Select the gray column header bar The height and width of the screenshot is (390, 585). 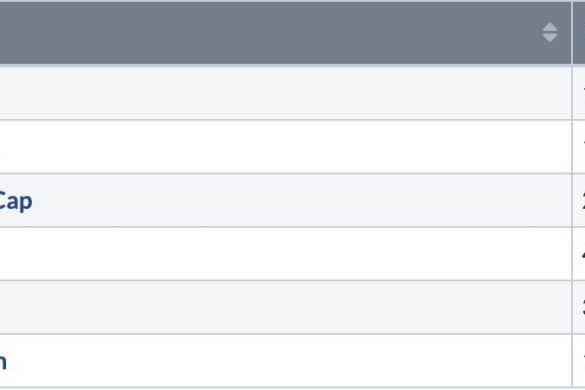[x=285, y=33]
